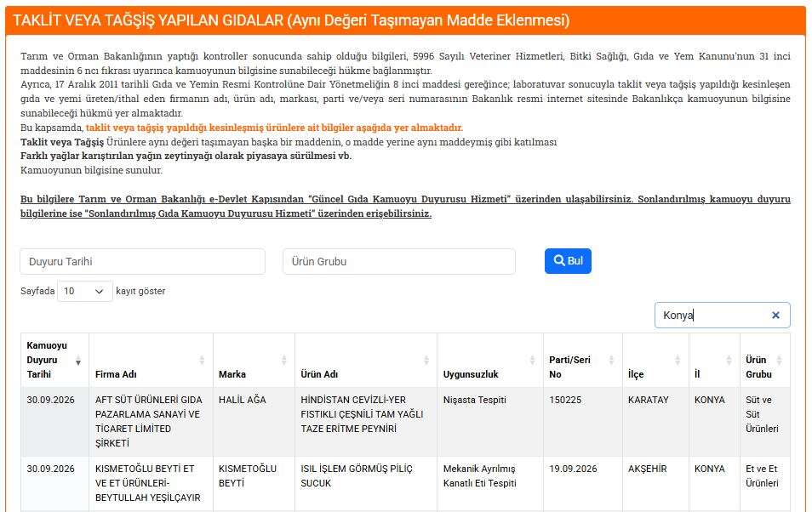
Task: Sort the Marka column
Action: [283, 361]
